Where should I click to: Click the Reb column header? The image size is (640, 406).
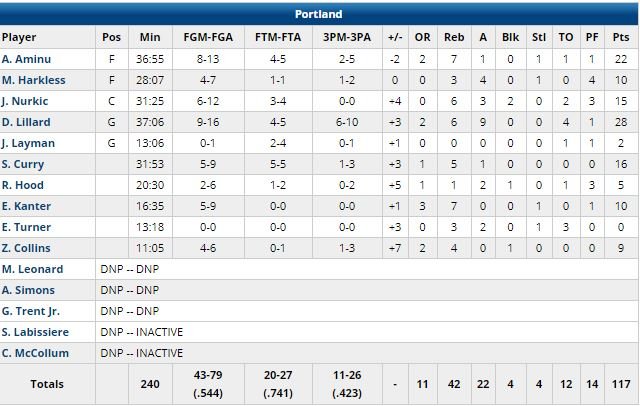click(453, 37)
